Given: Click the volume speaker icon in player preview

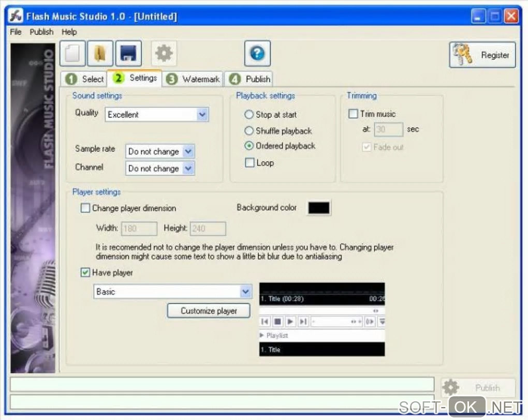Looking at the screenshot, I should (370, 322).
